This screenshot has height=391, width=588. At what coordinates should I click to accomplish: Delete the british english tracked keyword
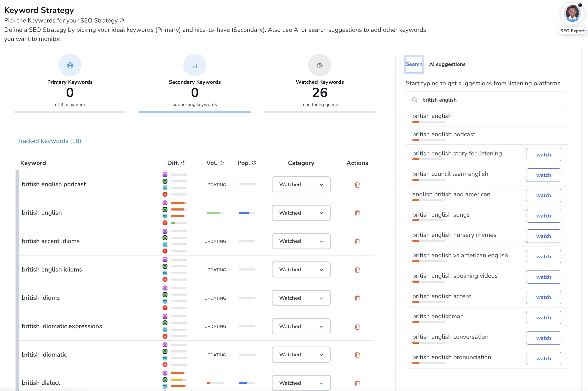[357, 213]
